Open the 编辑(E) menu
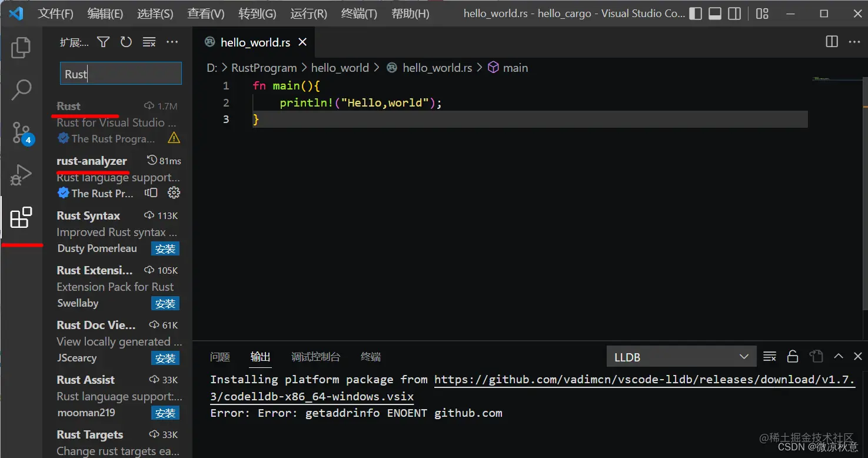This screenshot has width=868, height=458. coord(105,14)
